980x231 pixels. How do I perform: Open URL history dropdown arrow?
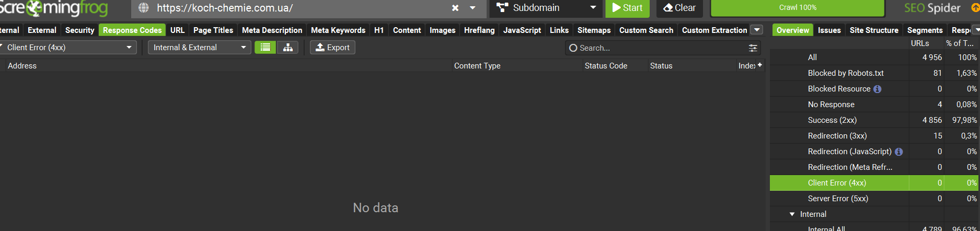(472, 8)
